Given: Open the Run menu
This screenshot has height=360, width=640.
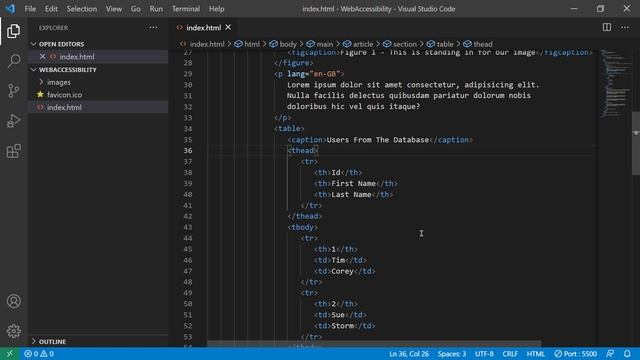Looking at the screenshot, I should (x=156, y=9).
